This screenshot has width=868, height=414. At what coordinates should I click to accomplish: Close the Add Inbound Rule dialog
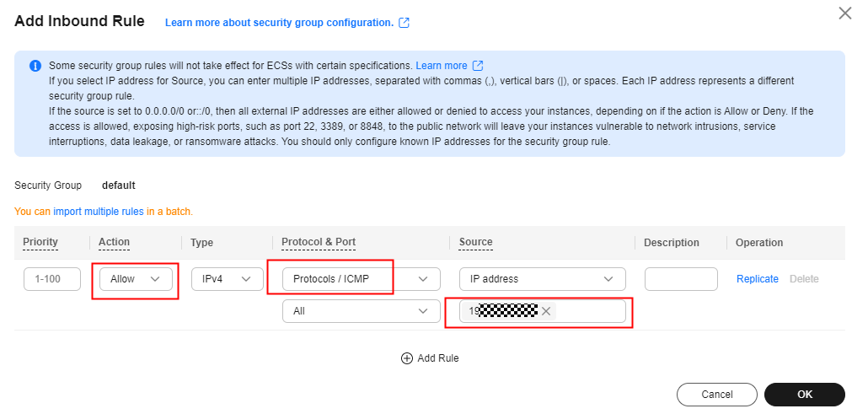[x=844, y=13]
